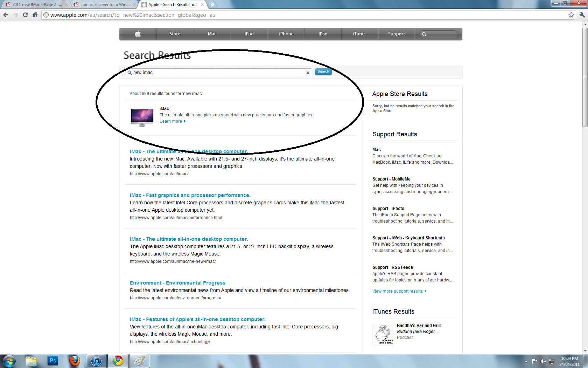Screen dimensions: 588x368
Task: Click the scrollbar up arrow
Action: pyautogui.click(x=585, y=25)
